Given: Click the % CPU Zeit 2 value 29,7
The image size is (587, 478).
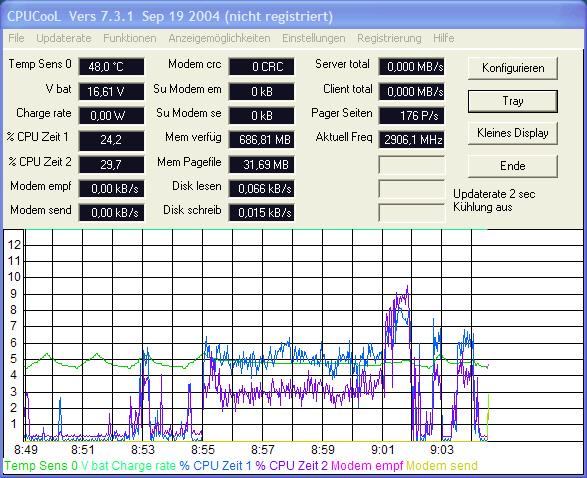Looking at the screenshot, I should [x=111, y=164].
